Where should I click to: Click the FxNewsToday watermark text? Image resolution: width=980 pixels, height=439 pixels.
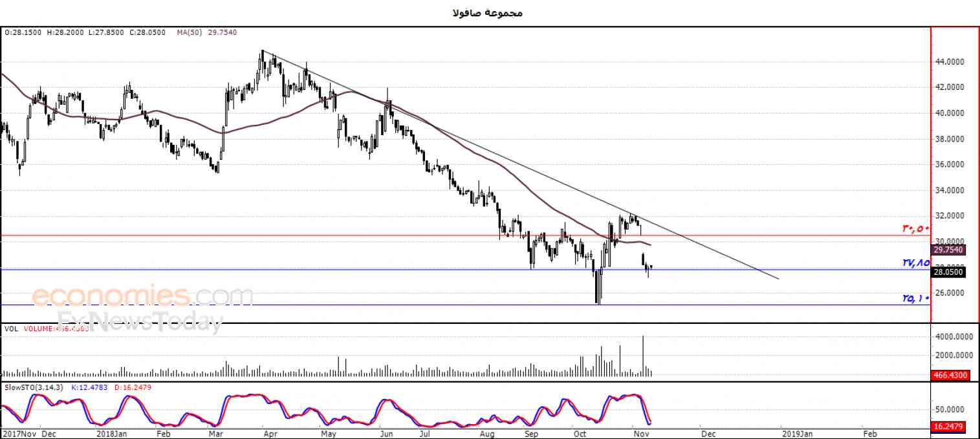point(140,321)
